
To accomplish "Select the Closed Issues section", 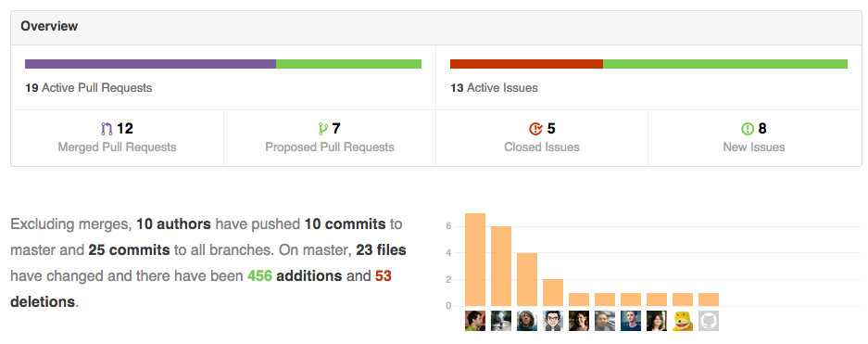I will [x=542, y=138].
